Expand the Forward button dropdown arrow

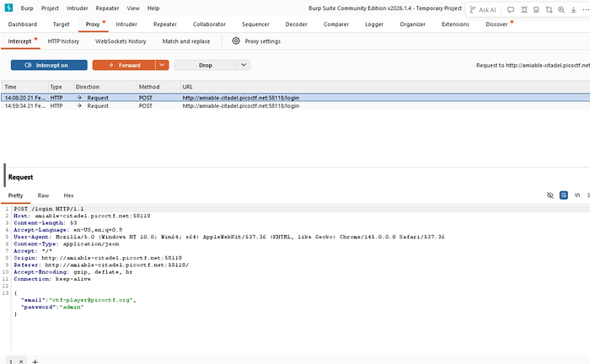162,65
